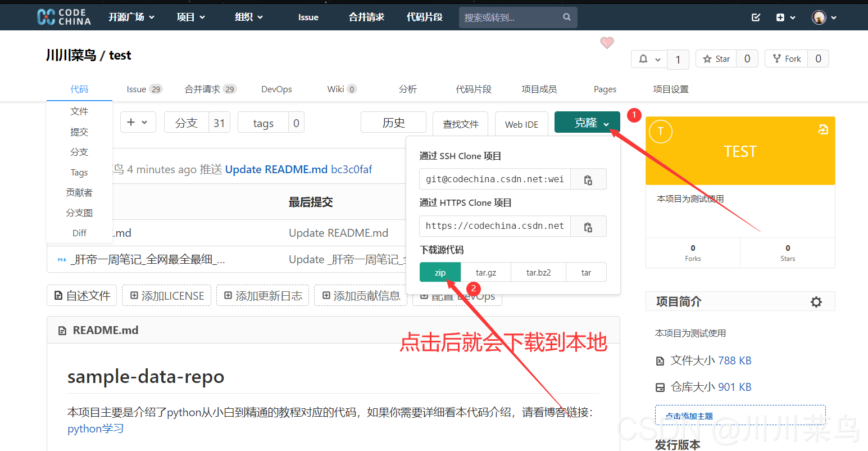Click the edit icon on TEST card

[x=822, y=130]
